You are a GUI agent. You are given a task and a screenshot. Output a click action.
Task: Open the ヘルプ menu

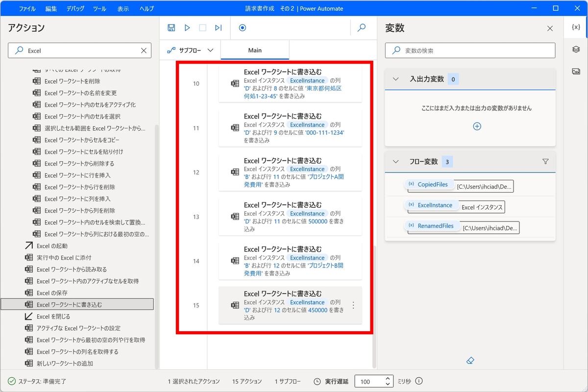coord(147,9)
